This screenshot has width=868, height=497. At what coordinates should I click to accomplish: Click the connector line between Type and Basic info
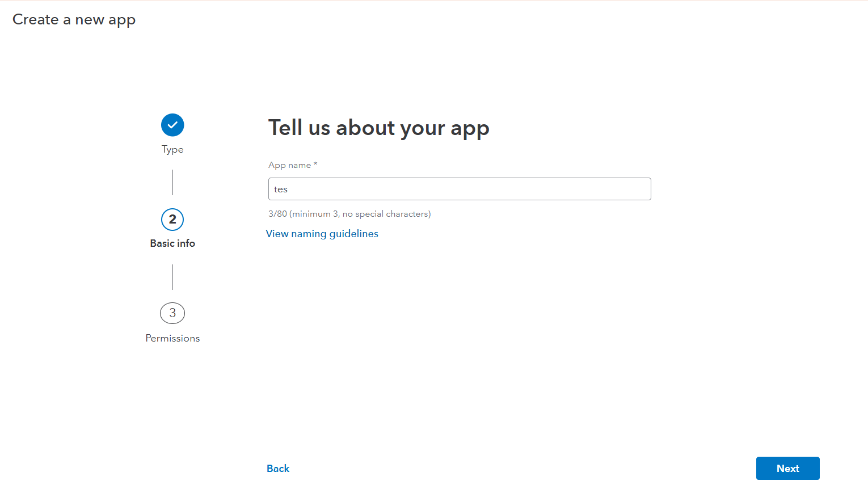click(x=172, y=182)
